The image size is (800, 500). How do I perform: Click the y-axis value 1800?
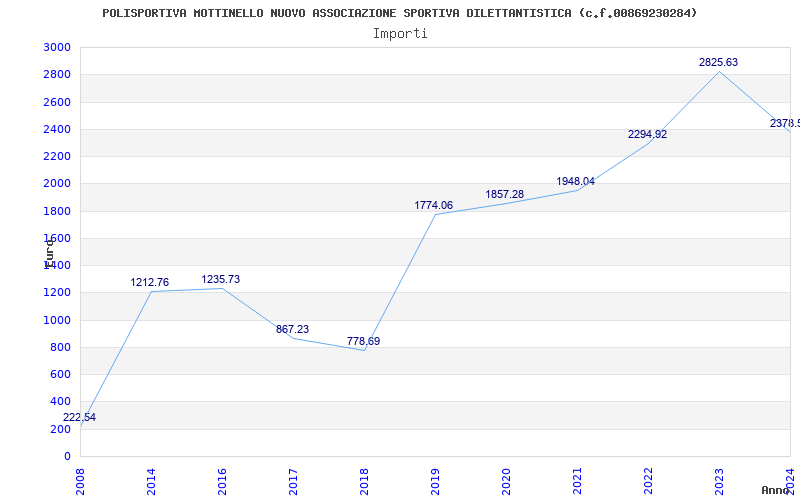tap(57, 211)
